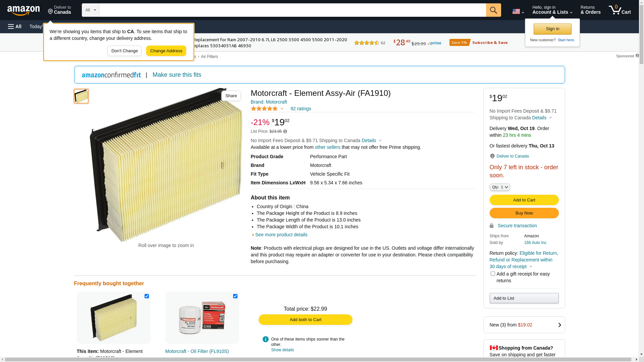Select the air filter product thumbnail

81,96
